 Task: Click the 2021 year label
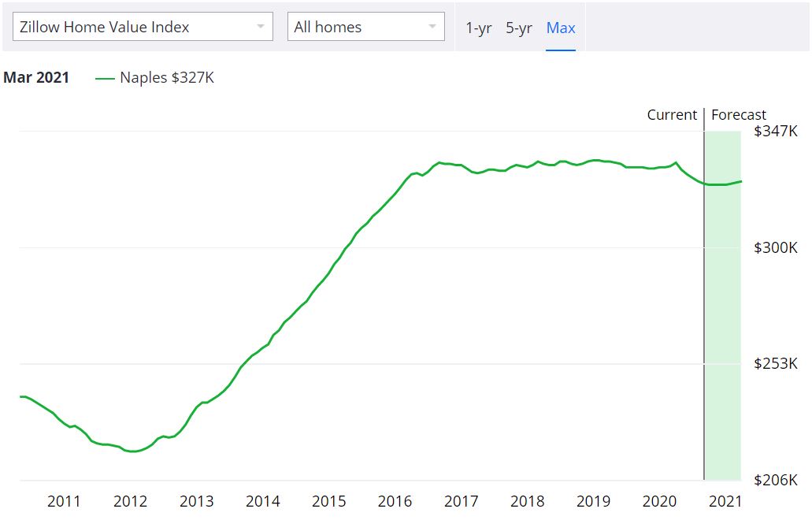coord(725,501)
